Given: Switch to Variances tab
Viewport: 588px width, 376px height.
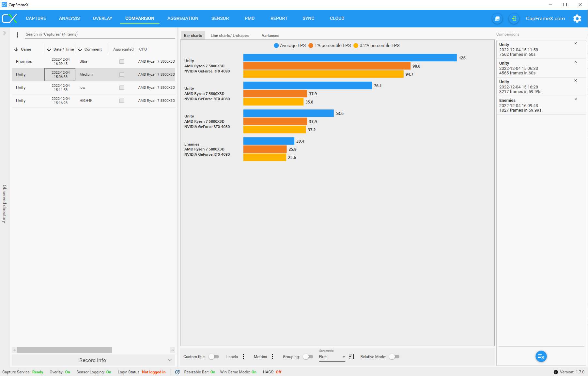Looking at the screenshot, I should tap(270, 36).
